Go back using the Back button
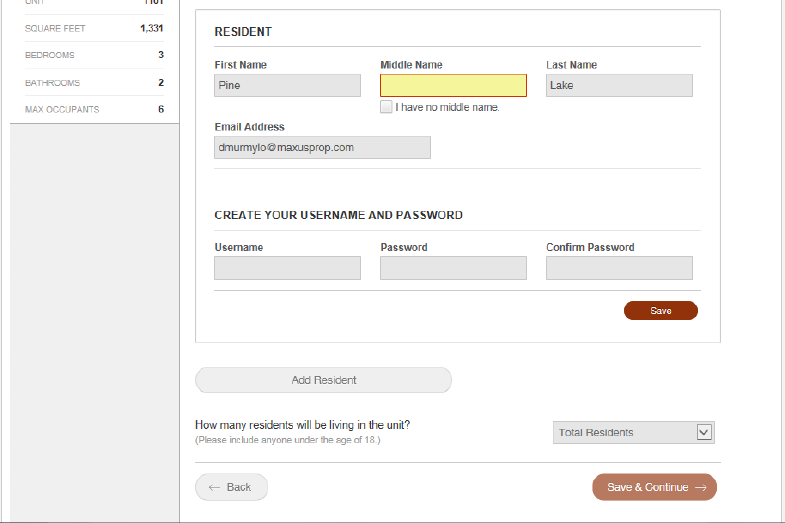This screenshot has height=523, width=785. click(231, 487)
